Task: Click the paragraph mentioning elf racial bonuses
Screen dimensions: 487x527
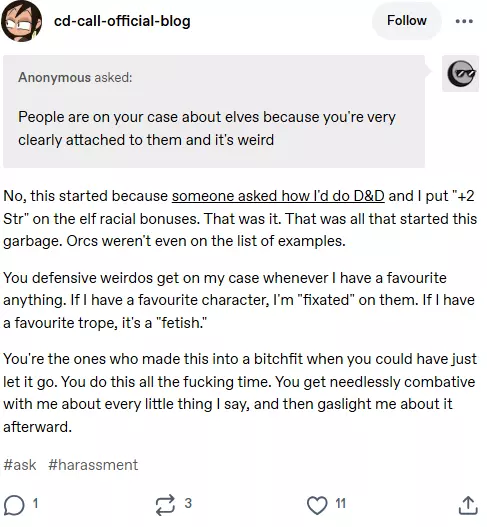Action: pos(240,218)
